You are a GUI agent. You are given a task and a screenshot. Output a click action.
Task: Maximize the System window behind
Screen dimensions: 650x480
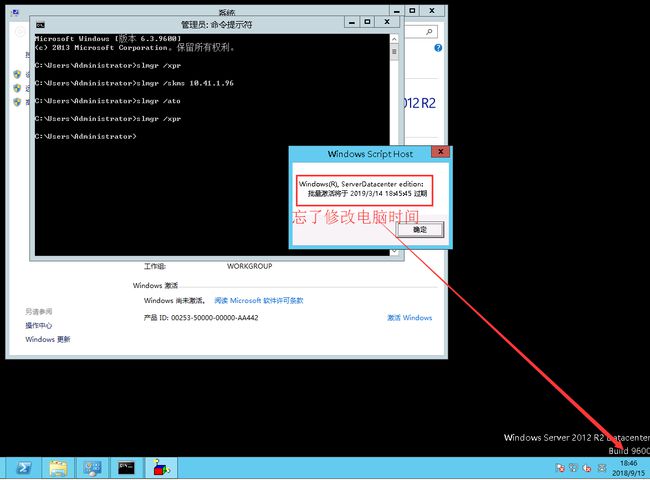point(412,11)
